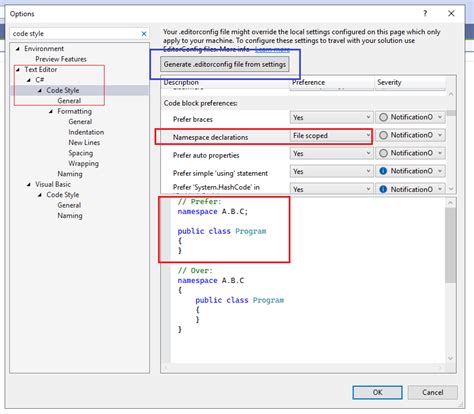Click preview pane scroll down arrow

(450, 358)
